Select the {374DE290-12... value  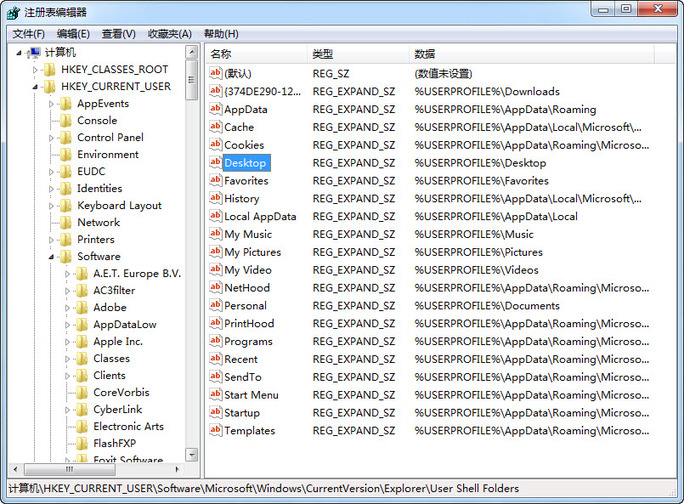(263, 91)
